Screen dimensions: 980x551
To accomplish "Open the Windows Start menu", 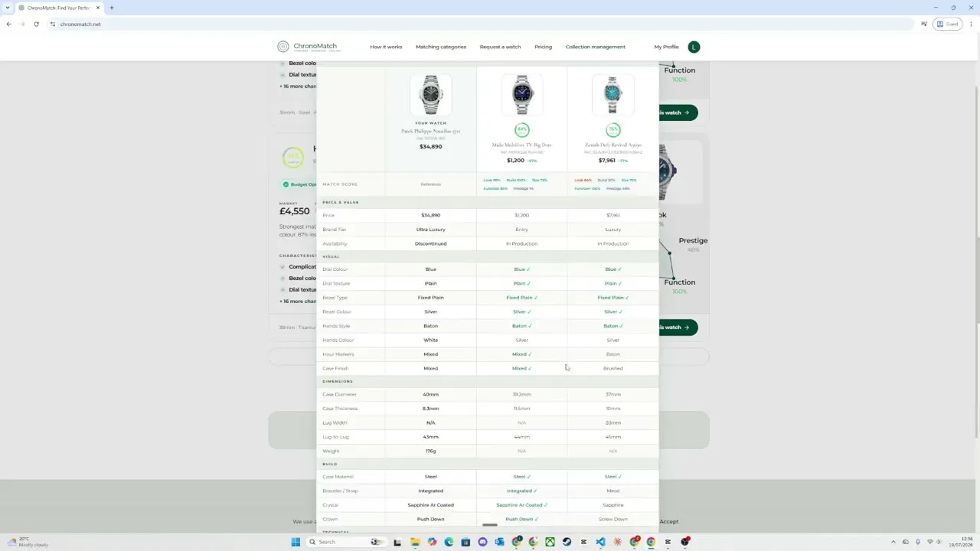I will 296,542.
